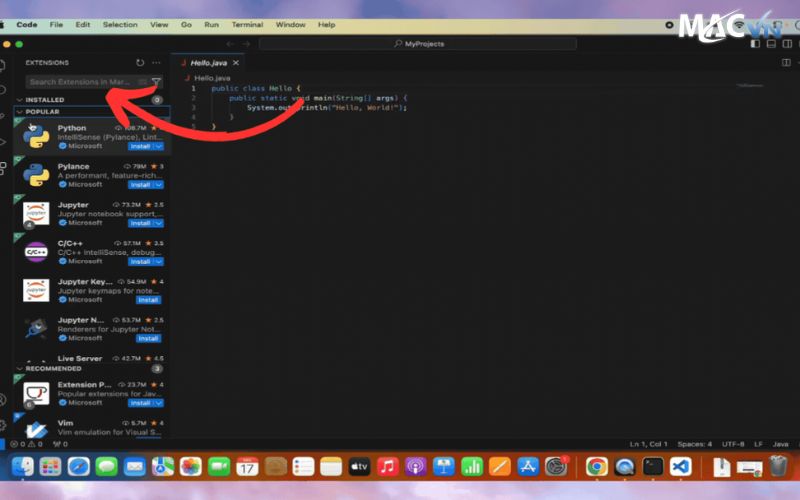The image size is (800, 500).
Task: Open Extensions view in the activity bar
Action: tap(3, 168)
